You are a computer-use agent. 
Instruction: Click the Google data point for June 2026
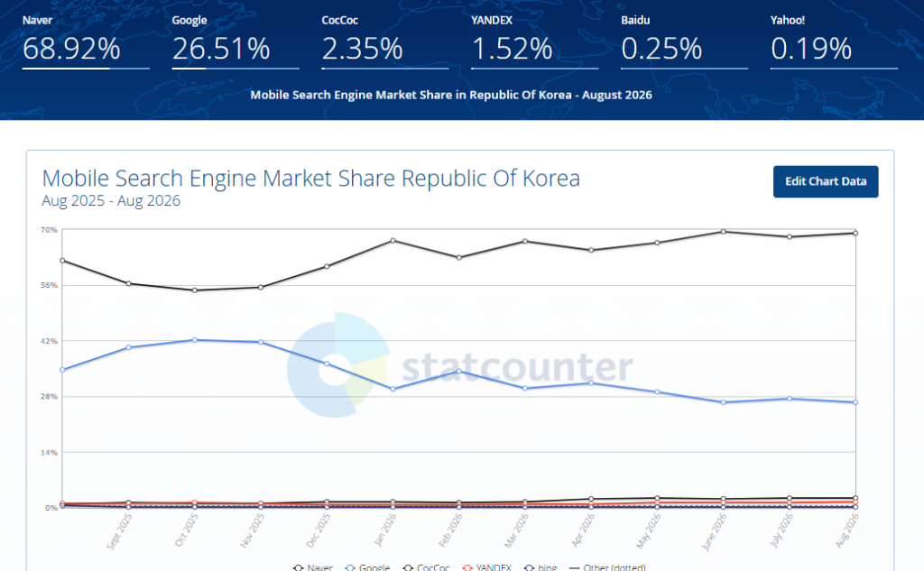click(x=724, y=402)
